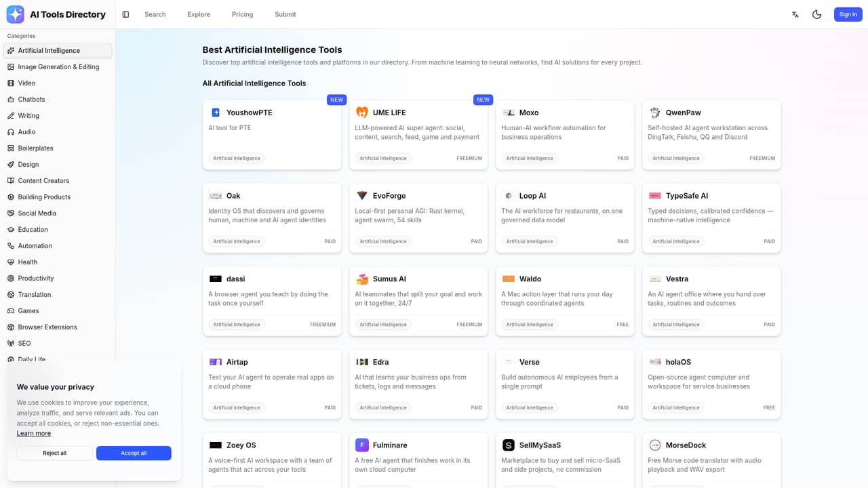
Task: Open the SEO category
Action: coord(58,344)
